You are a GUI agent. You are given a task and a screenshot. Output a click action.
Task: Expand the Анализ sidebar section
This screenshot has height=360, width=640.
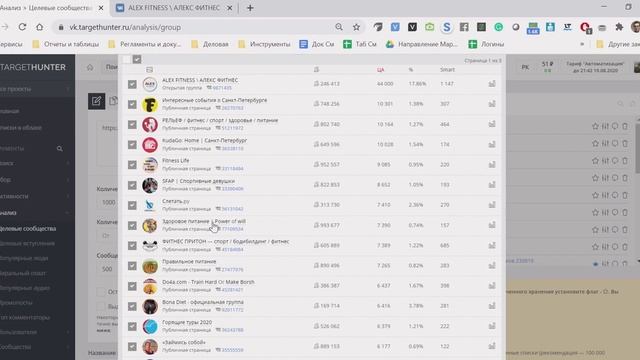[x=35, y=213]
